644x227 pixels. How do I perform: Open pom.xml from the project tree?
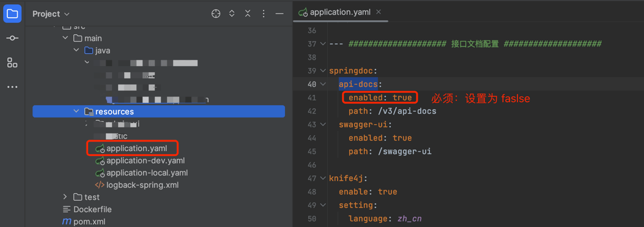click(x=84, y=221)
